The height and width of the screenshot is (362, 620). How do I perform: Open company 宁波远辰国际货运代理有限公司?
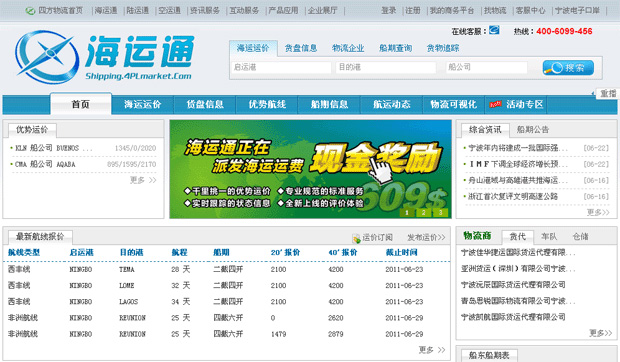513,285
